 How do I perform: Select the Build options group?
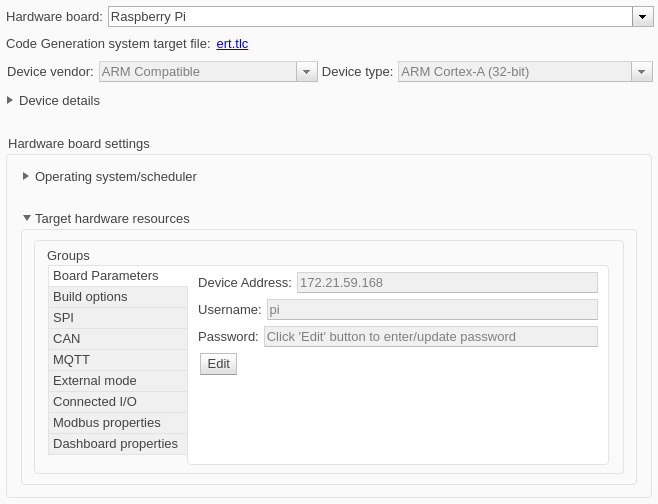pyautogui.click(x=90, y=297)
